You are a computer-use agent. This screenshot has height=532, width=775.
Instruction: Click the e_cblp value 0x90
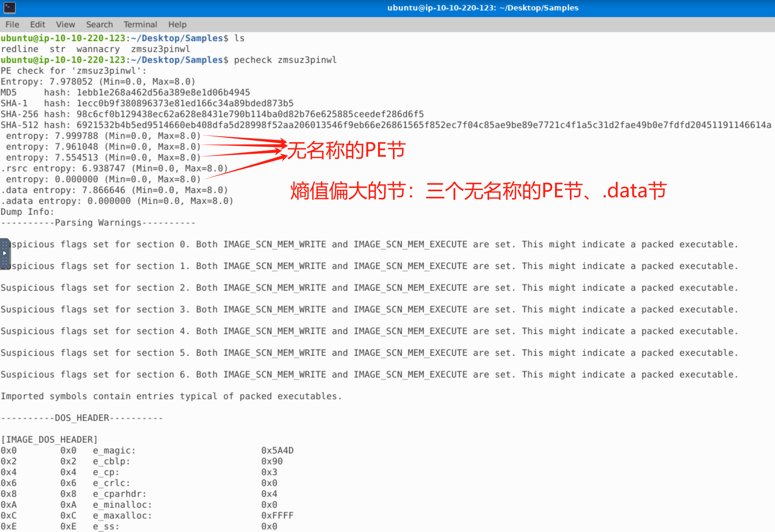[272, 461]
